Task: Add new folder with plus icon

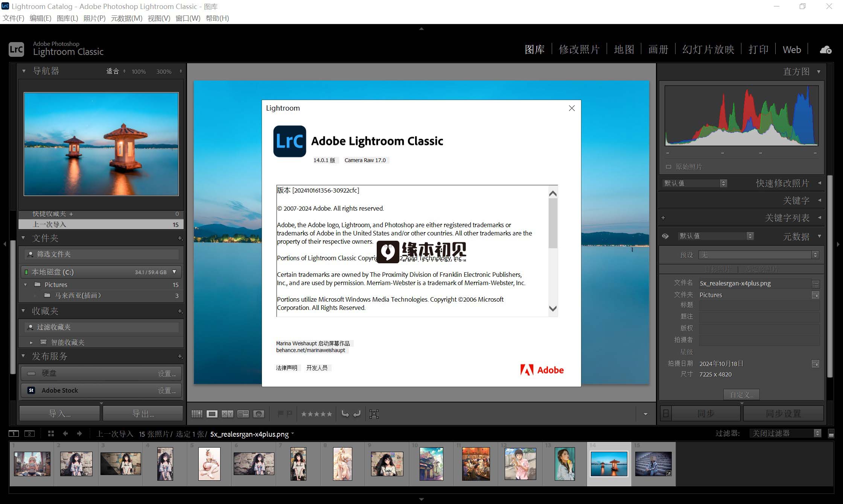Action: 180,238
